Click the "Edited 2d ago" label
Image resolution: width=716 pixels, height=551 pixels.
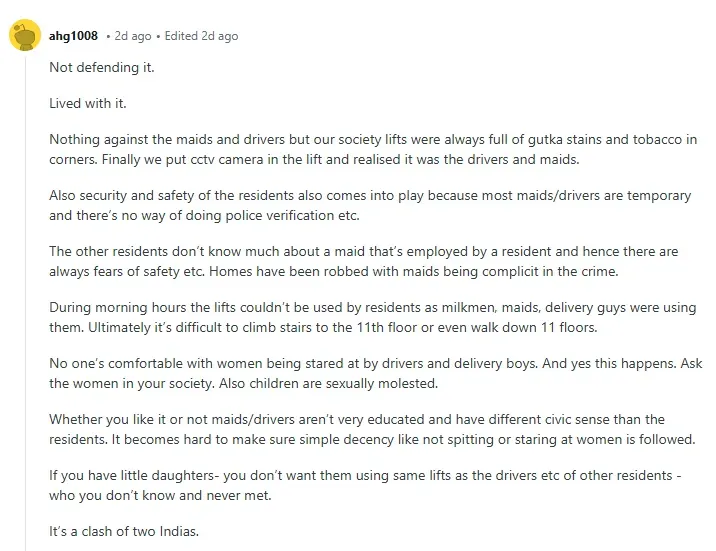coord(201,36)
